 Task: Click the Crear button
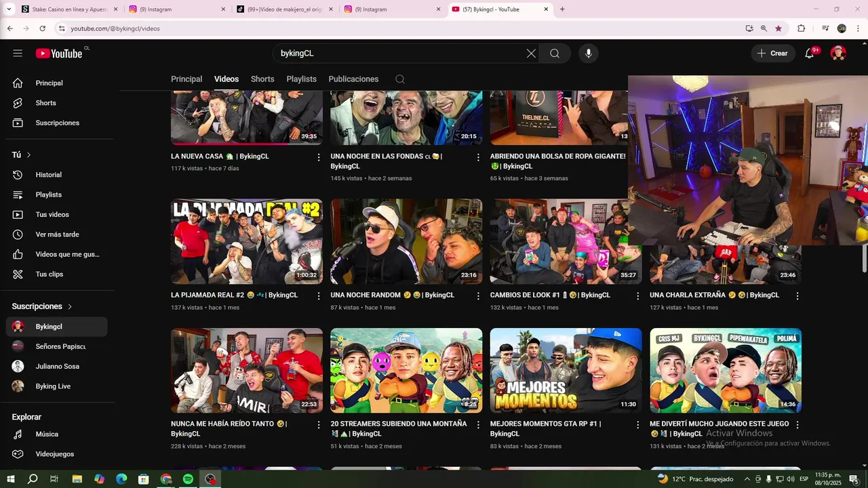point(773,54)
